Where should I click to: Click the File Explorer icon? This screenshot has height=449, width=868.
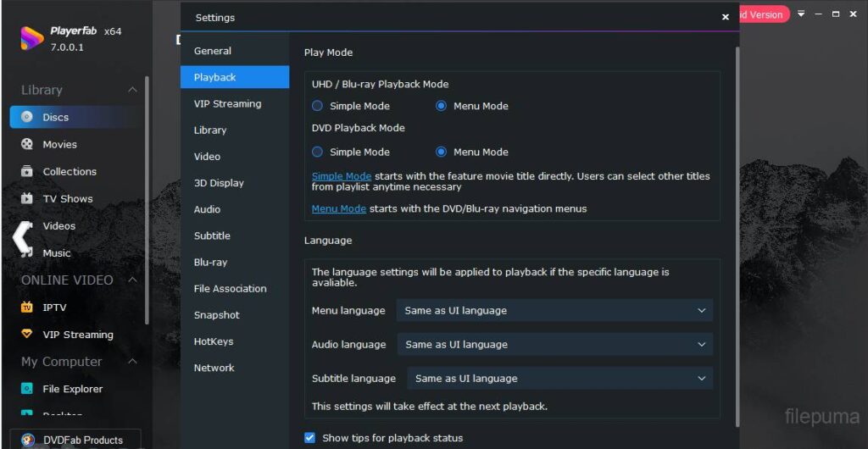point(26,389)
